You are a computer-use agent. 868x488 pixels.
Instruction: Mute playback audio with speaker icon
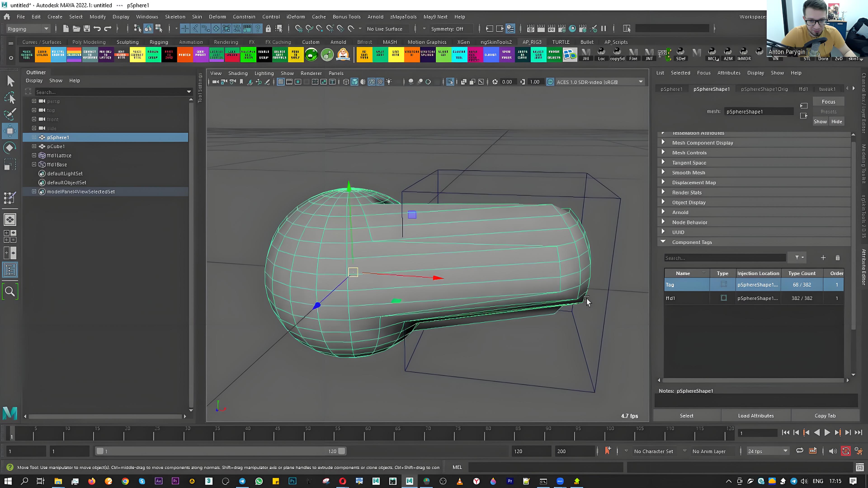[x=833, y=451]
